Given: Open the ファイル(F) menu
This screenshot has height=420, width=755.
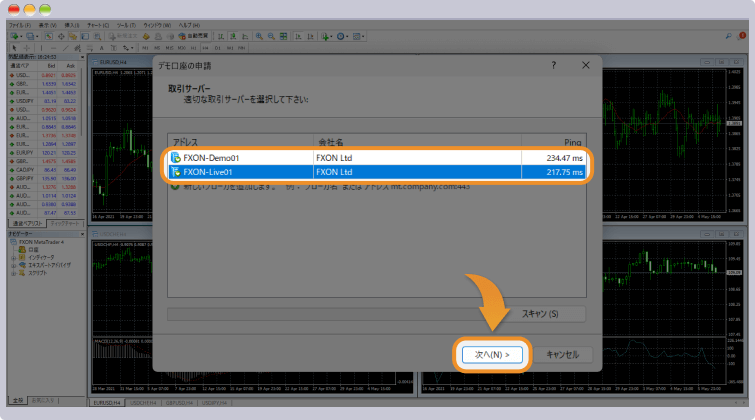Looking at the screenshot, I should [20, 25].
